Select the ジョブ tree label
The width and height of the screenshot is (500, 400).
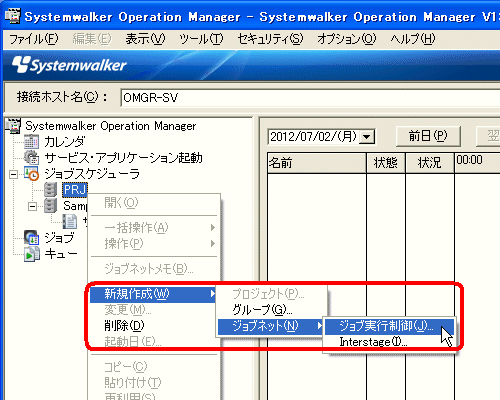[59, 238]
